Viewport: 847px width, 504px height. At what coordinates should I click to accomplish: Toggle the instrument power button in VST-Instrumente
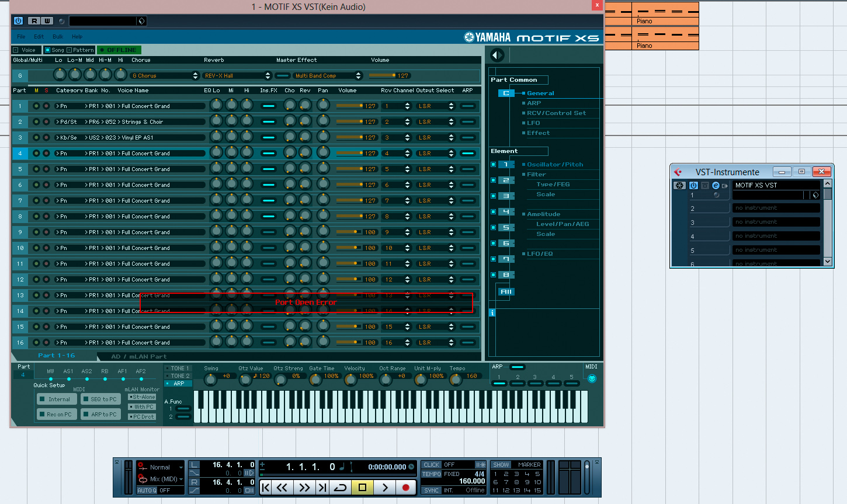pos(693,185)
